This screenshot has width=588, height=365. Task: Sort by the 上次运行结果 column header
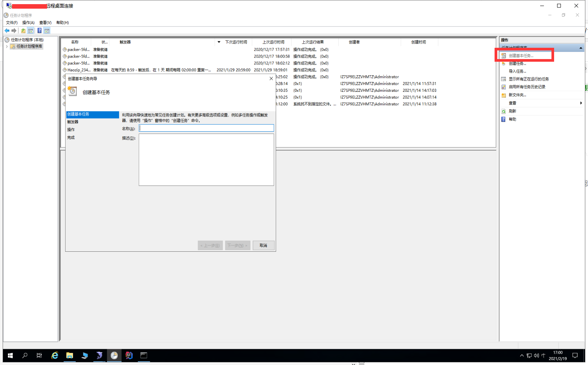(313, 42)
